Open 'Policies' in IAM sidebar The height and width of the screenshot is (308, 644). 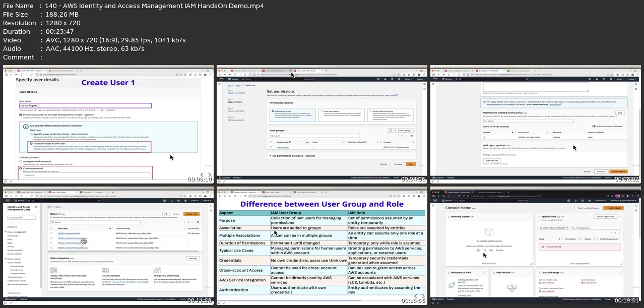click(11, 246)
